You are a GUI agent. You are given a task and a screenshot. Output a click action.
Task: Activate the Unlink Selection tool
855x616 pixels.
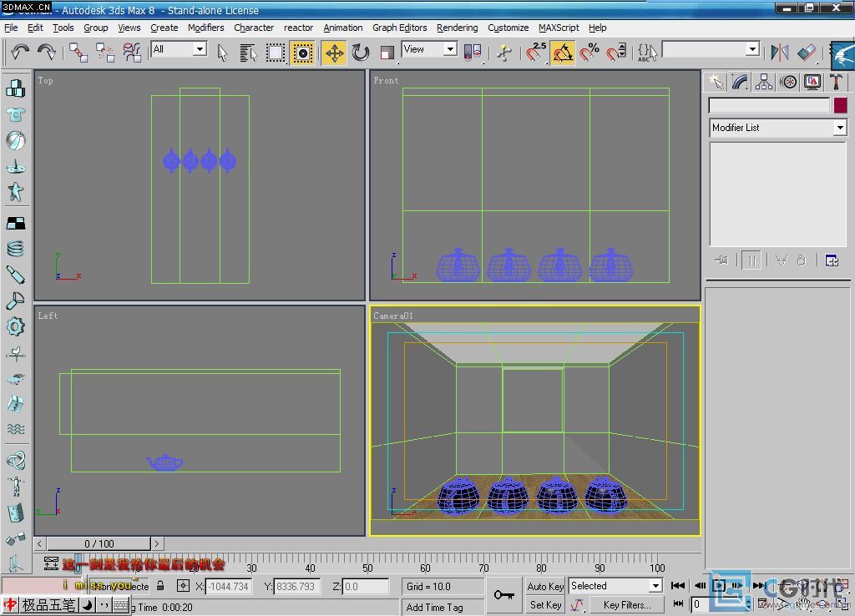pos(104,53)
